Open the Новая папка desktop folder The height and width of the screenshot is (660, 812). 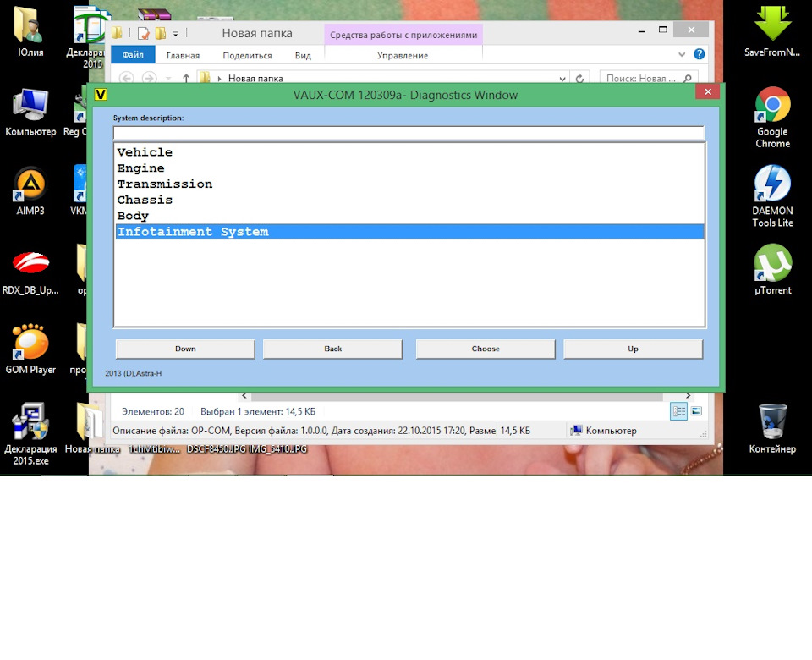91,429
